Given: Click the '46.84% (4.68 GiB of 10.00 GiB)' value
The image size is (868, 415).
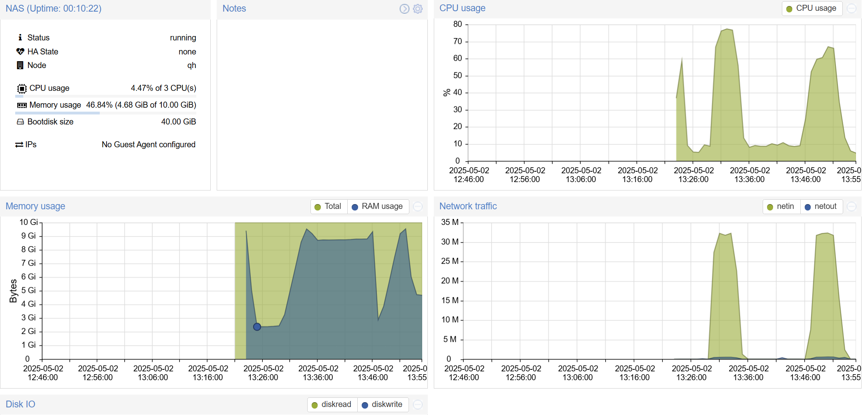Looking at the screenshot, I should pyautogui.click(x=141, y=105).
